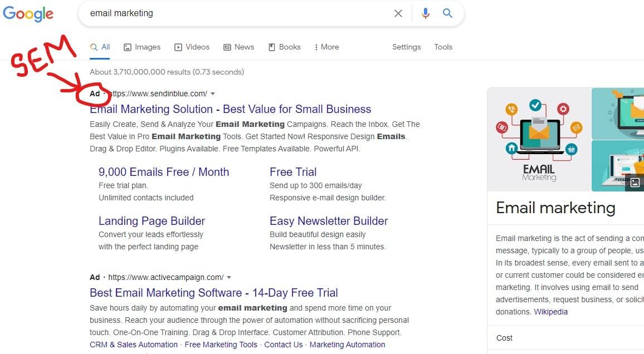Click the microphone icon for voice search
This screenshot has height=354, width=644.
point(426,13)
